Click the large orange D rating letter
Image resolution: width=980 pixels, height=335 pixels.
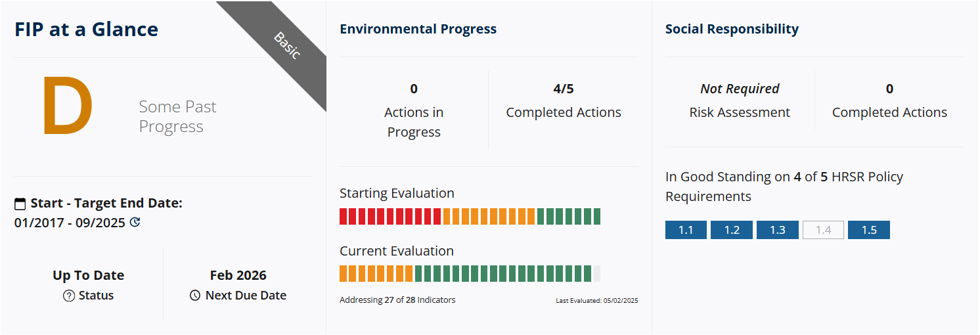point(68,106)
